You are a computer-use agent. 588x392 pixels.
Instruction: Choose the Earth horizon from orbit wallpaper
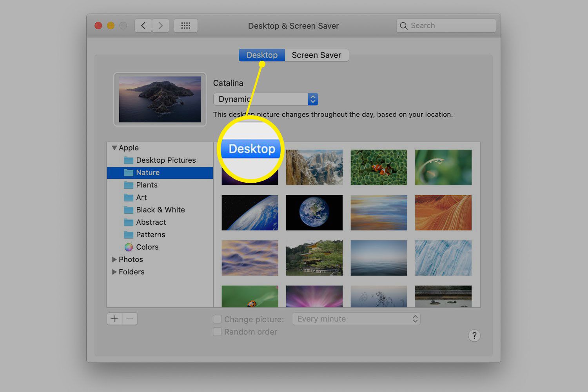(x=250, y=213)
